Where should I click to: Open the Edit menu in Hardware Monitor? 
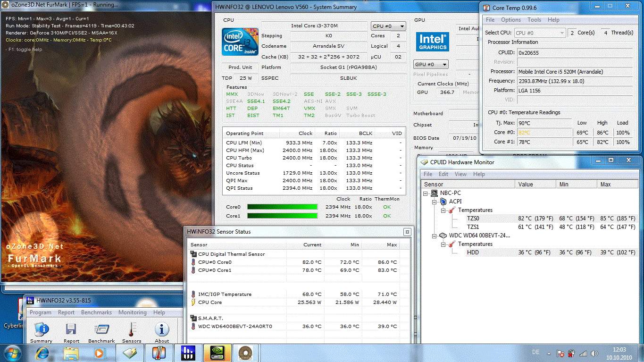point(443,174)
